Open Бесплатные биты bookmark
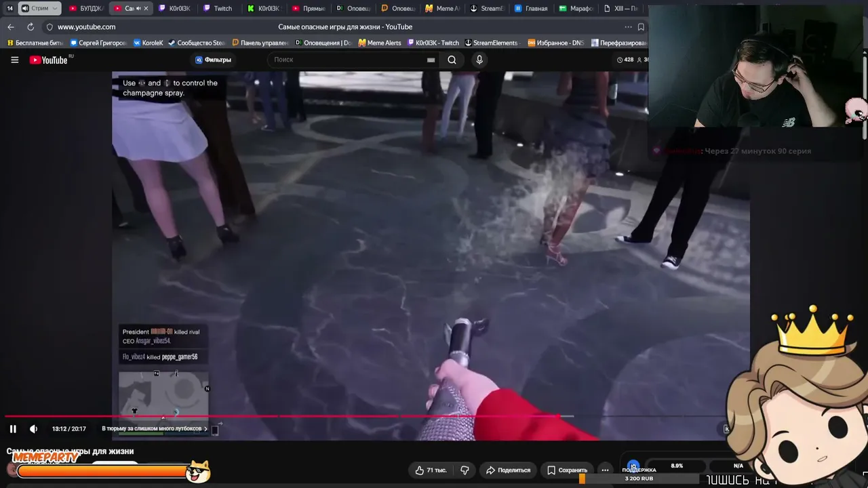Image resolution: width=868 pixels, height=488 pixels. tap(35, 43)
